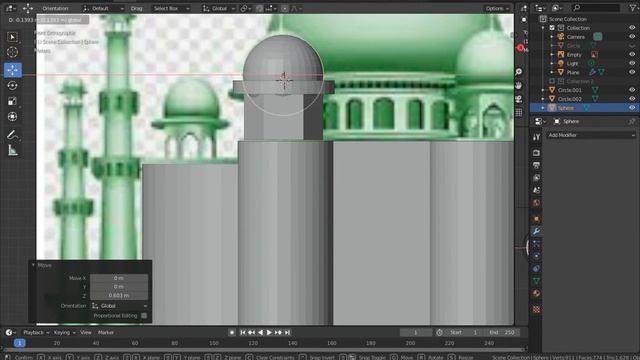Toggle visibility of Collection
The height and width of the screenshot is (360, 640).
(x=632, y=28)
